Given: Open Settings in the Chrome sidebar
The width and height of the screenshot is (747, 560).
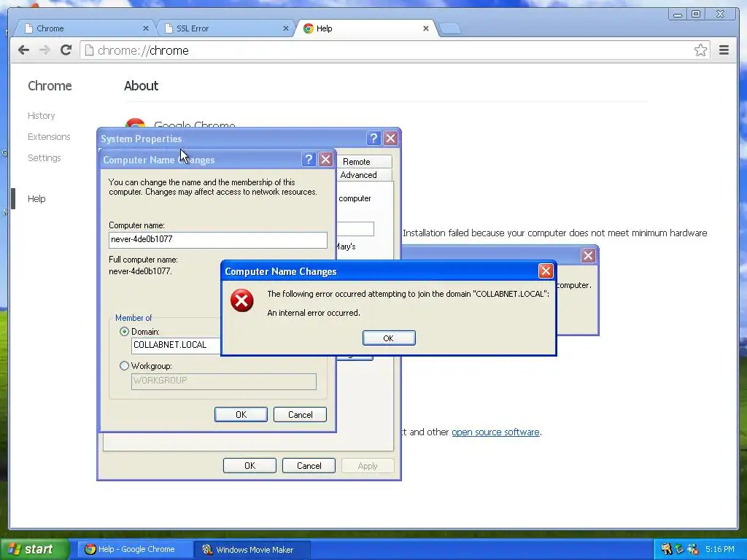Looking at the screenshot, I should [x=44, y=157].
